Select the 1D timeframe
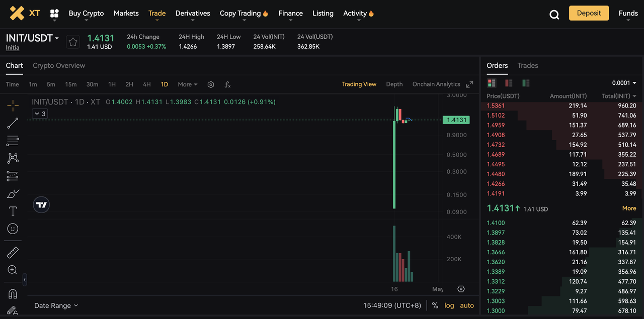This screenshot has height=319, width=644. coord(164,84)
